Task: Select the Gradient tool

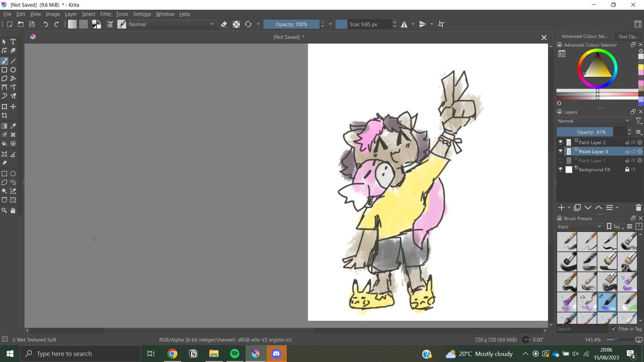Action: (x=4, y=126)
